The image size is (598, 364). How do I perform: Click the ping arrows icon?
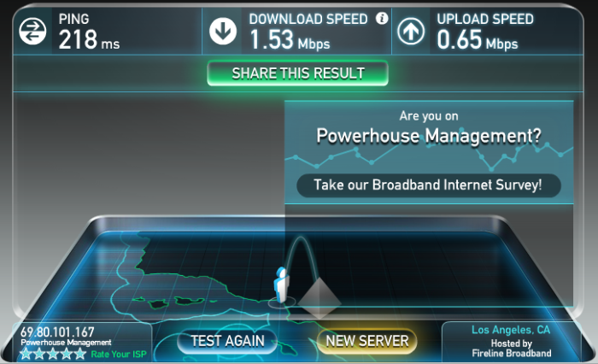[x=32, y=31]
